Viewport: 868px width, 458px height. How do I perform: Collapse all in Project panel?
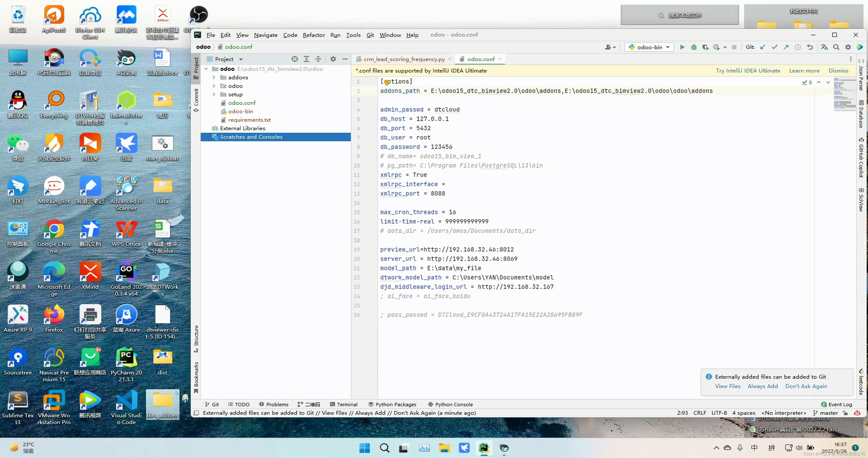[x=318, y=59]
